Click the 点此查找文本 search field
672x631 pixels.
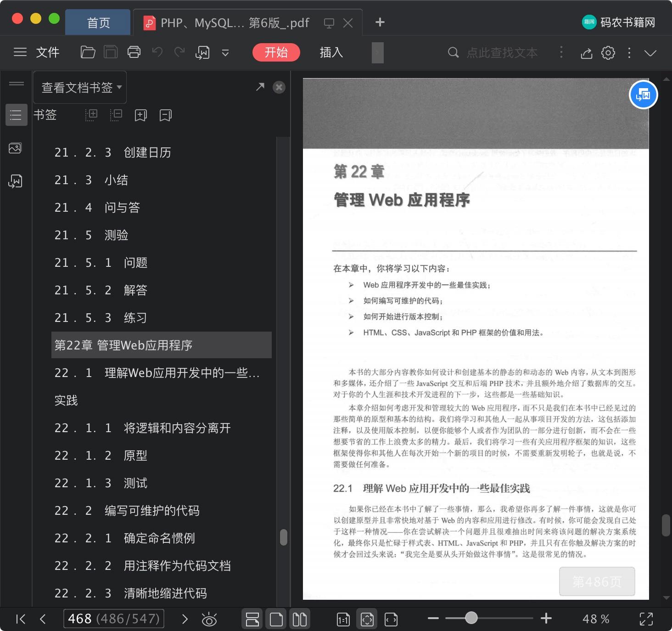tap(502, 53)
